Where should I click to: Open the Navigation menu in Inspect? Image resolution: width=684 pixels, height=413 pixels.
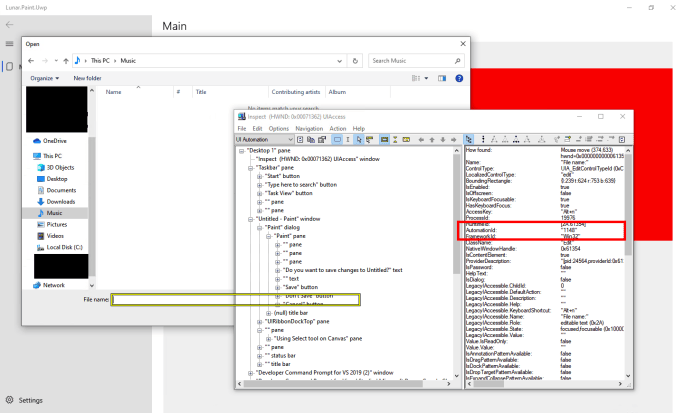click(309, 129)
